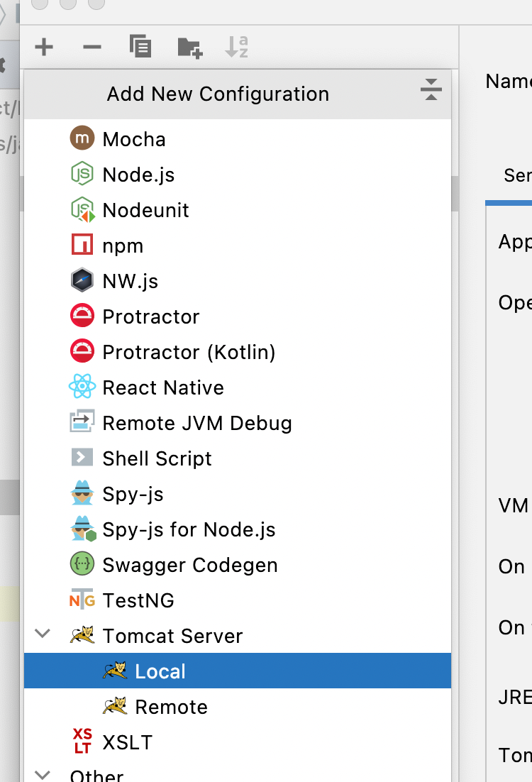Image resolution: width=532 pixels, height=782 pixels.
Task: Choose Nodeunit configuration type
Action: tap(145, 210)
